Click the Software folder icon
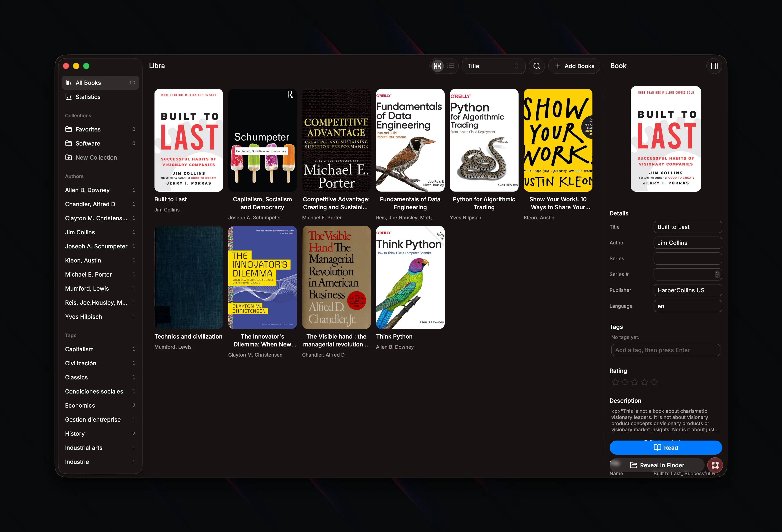Image resolution: width=782 pixels, height=532 pixels. tap(69, 144)
